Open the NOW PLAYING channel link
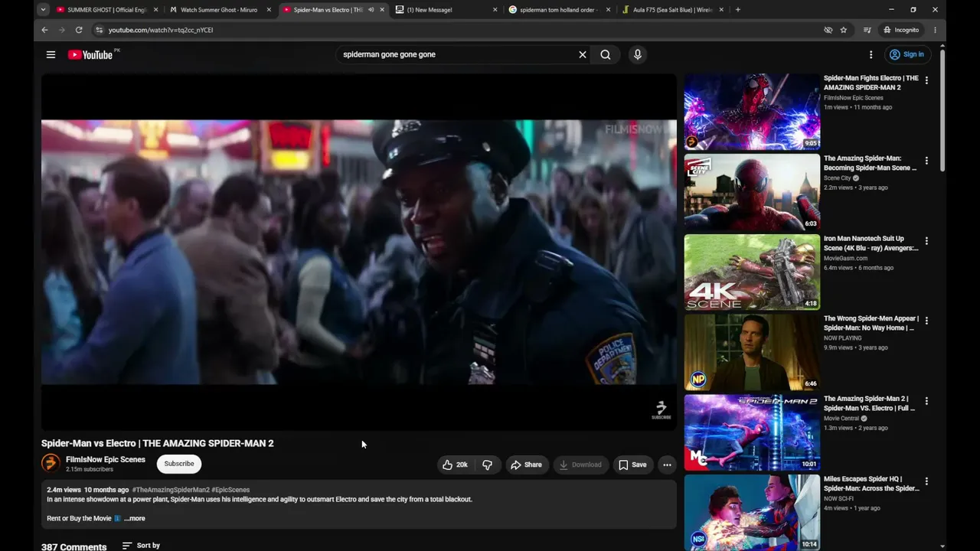 (x=843, y=338)
